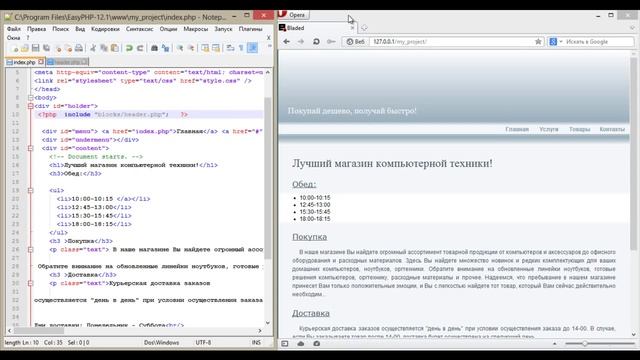Redo edit with toolbar arrow
The image size is (640, 360).
(x=140, y=48)
